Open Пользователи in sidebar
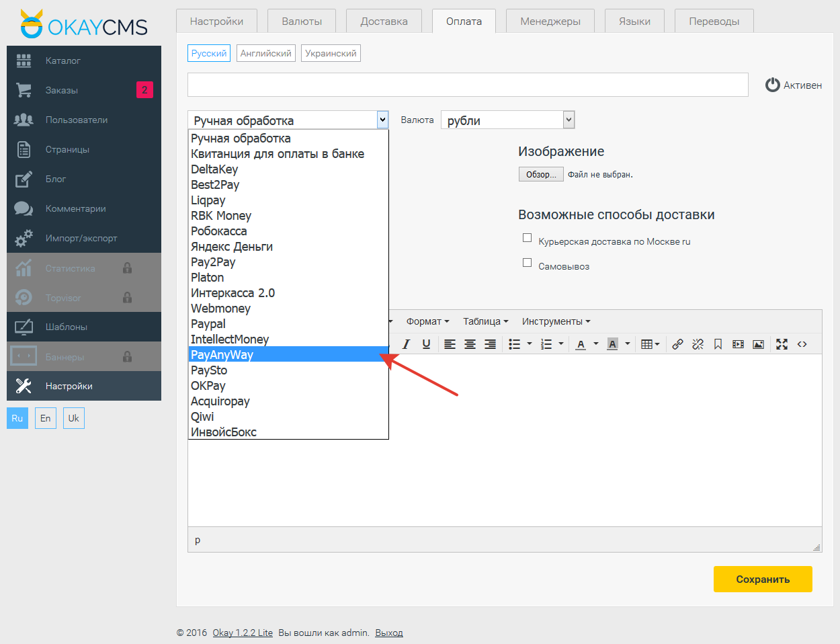 84,120
